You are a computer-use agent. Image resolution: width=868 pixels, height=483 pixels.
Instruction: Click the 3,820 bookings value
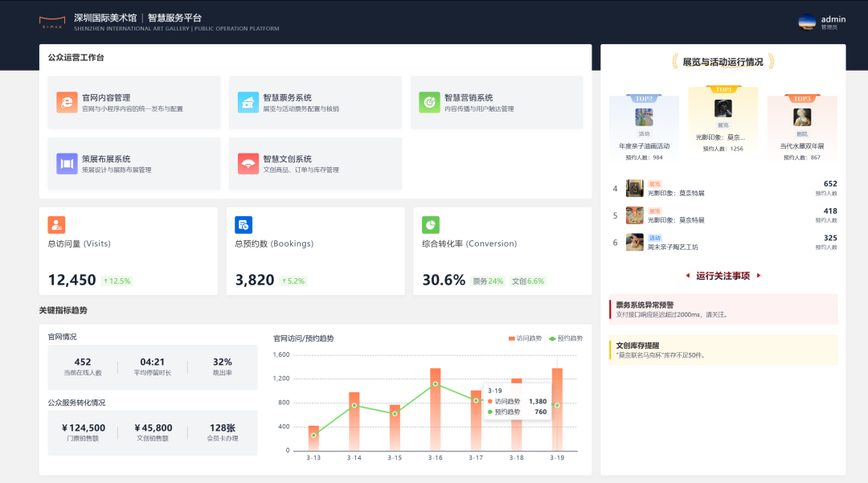coord(255,280)
